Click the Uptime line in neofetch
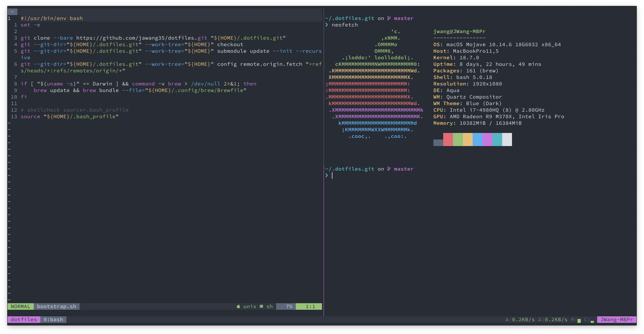Screen dimensions: 644x334 pos(487,64)
